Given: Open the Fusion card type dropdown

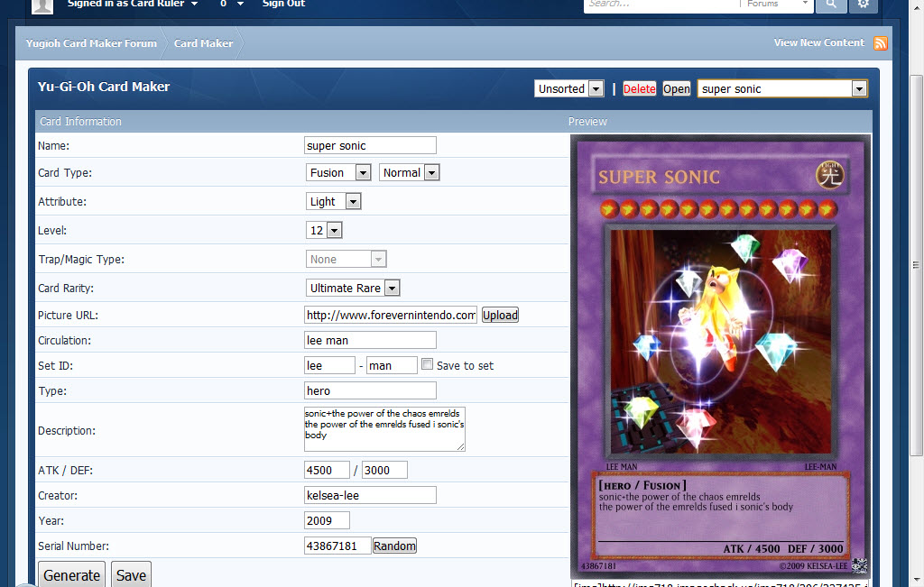Looking at the screenshot, I should click(x=339, y=172).
